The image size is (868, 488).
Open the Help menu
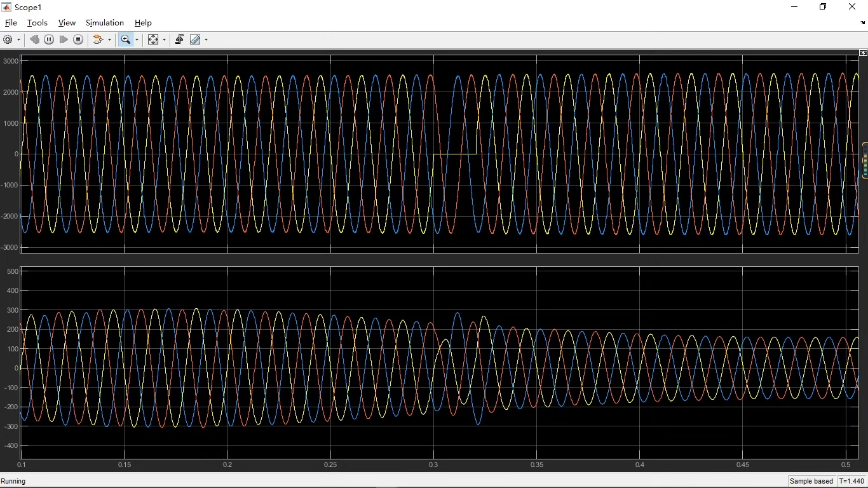[143, 22]
